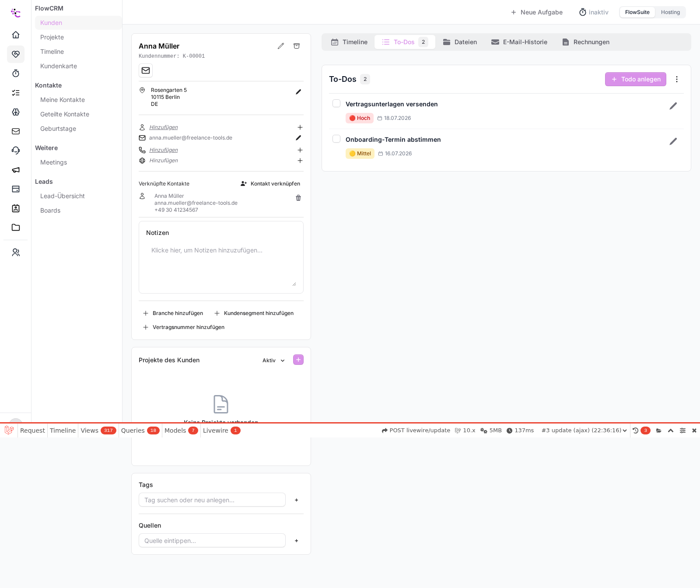Click the handshake customers icon in sidebar
The width and height of the screenshot is (700, 588).
tap(16, 54)
